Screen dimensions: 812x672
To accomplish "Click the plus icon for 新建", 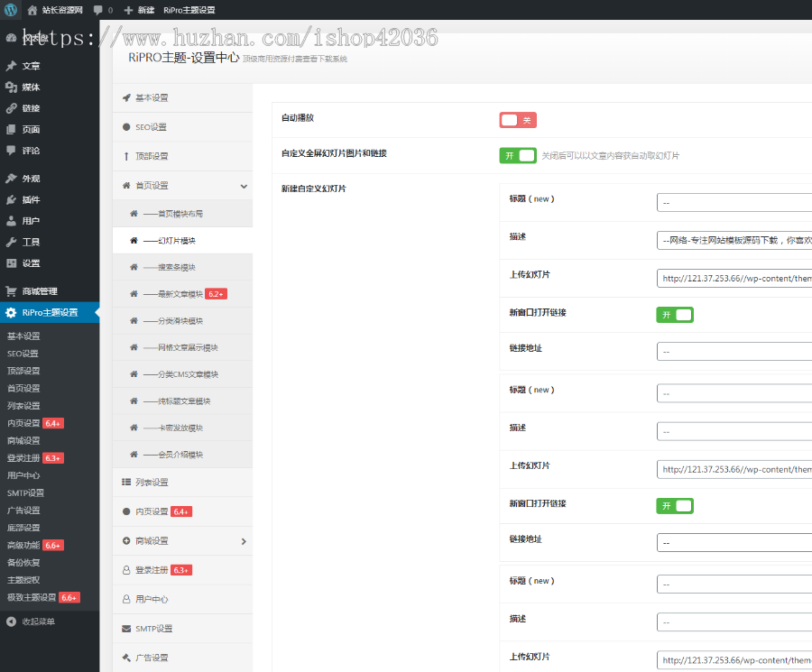I will click(x=128, y=10).
